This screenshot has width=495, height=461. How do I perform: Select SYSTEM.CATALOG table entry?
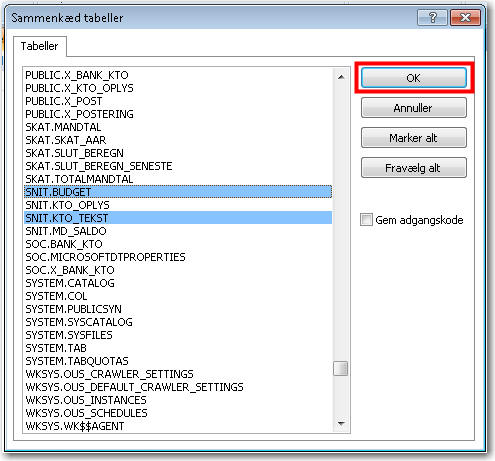pos(178,283)
